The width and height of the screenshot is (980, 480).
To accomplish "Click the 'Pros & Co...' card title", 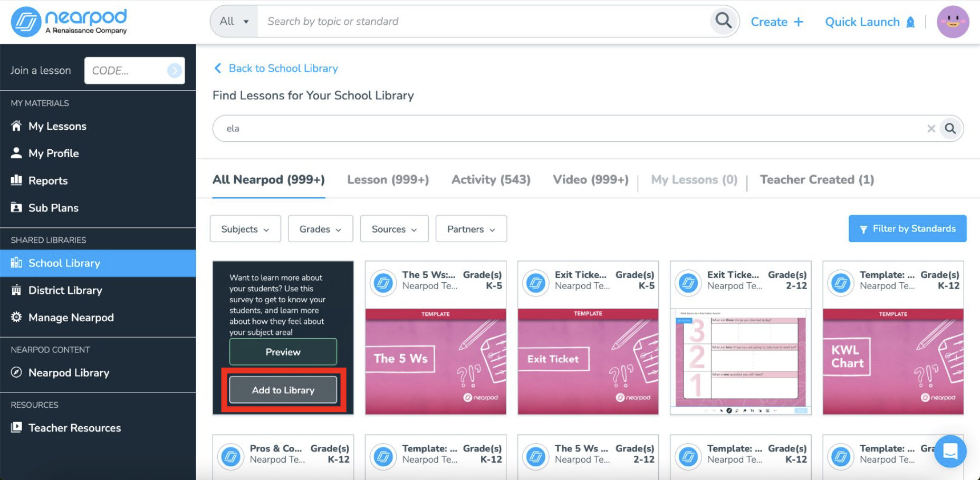I will [x=276, y=448].
